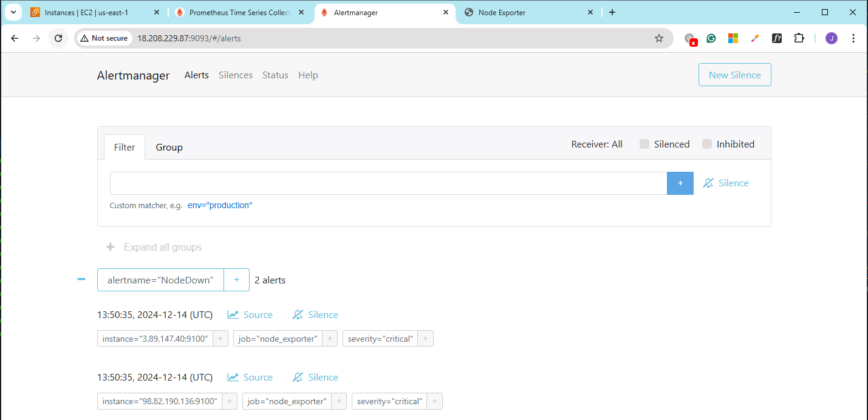Add first alert's severity label to filter
This screenshot has width=868, height=420.
tap(426, 339)
